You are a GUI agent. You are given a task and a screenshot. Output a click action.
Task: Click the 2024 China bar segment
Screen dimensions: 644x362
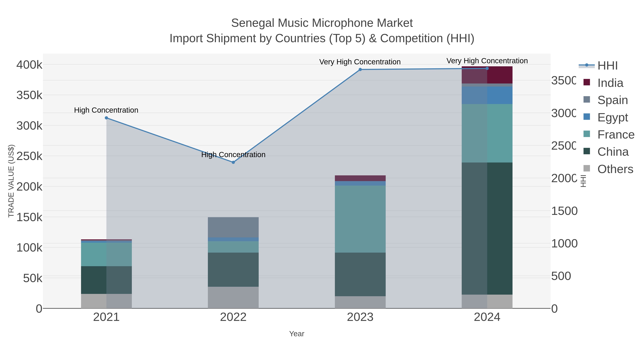click(x=487, y=229)
